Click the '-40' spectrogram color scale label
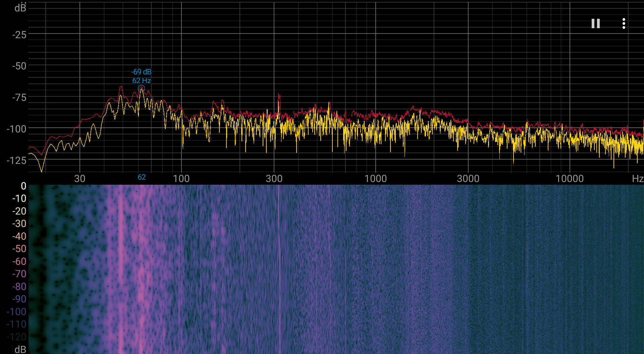 coord(19,236)
